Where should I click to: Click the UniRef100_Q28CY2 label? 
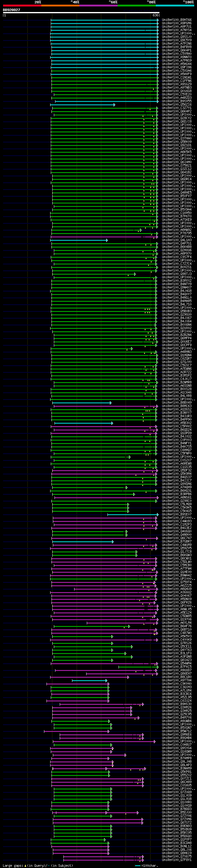(x=176, y=118)
